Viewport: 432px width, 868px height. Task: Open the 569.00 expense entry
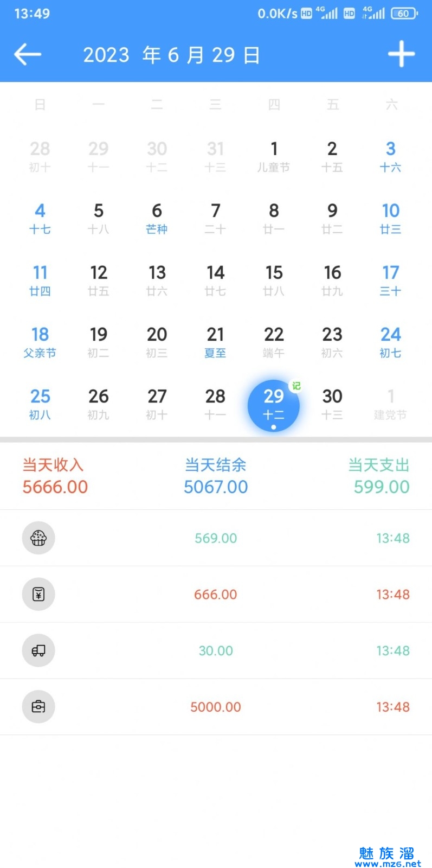click(x=216, y=538)
